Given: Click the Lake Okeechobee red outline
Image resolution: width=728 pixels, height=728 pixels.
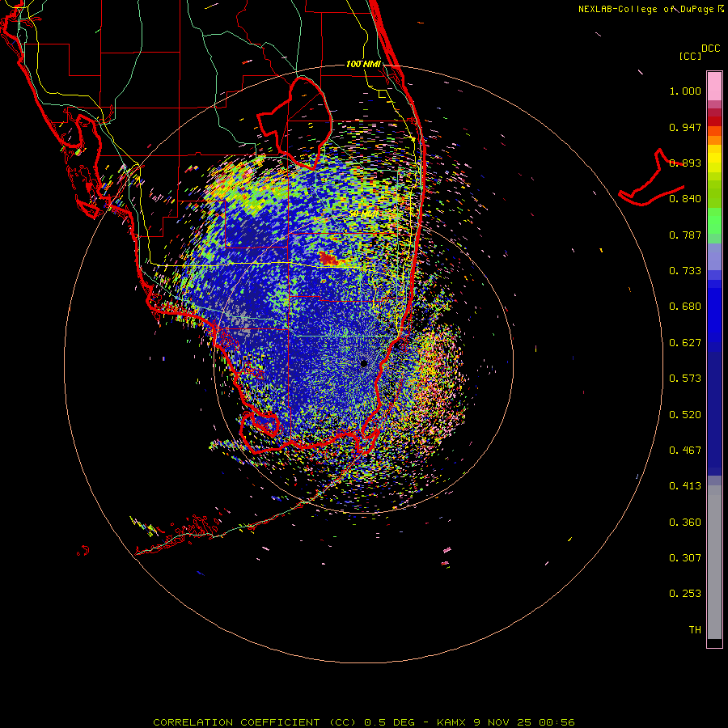Looking at the screenshot, I should coord(294,124).
